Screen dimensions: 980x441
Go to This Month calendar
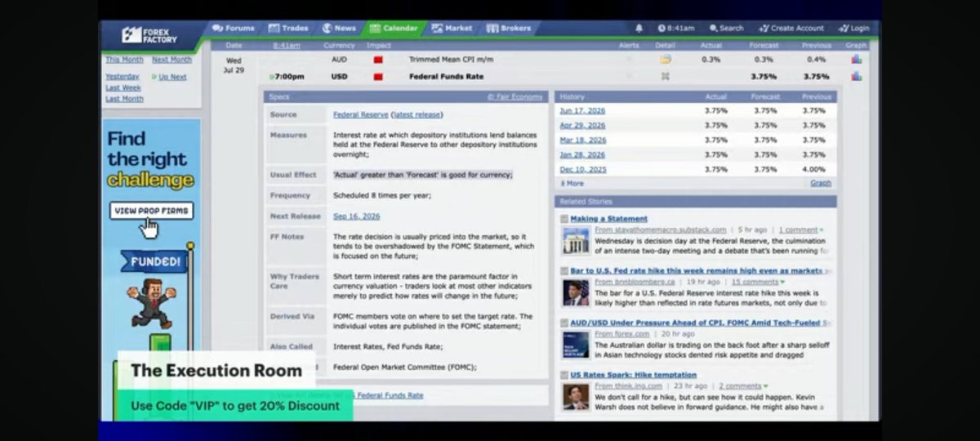coord(124,60)
